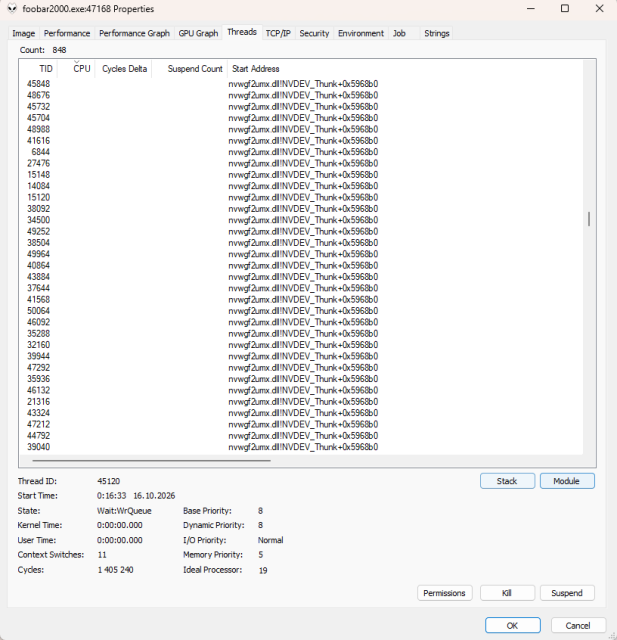Click the Thread ID value 45120

109,481
